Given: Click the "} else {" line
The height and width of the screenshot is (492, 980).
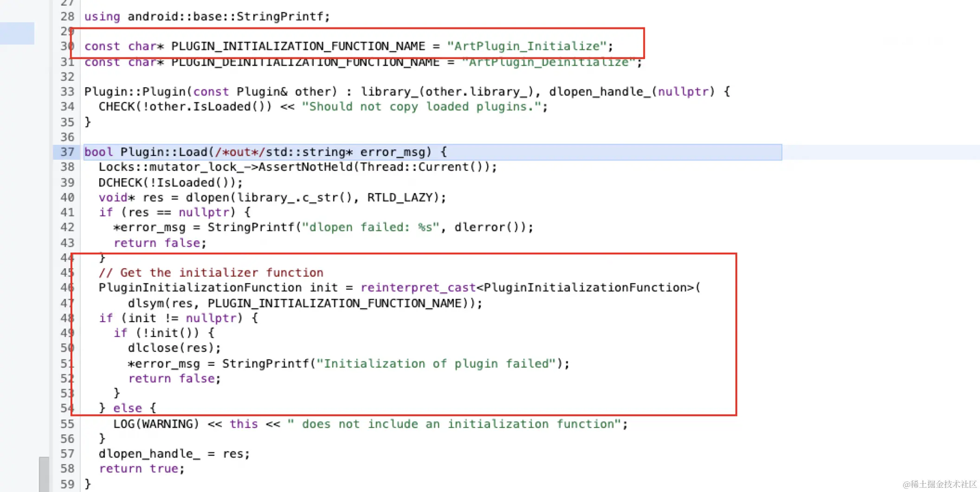Looking at the screenshot, I should (128, 408).
